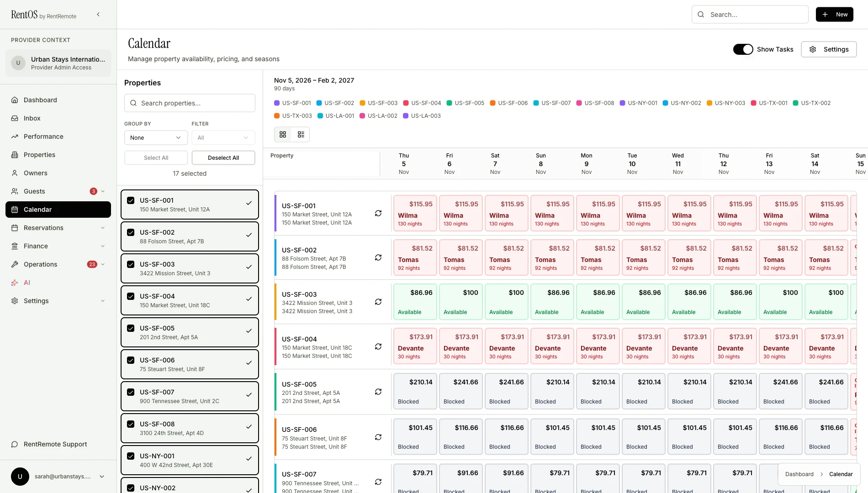The image size is (868, 493).
Task: Uncheck the US-NY-001 property checkbox
Action: 131,456
